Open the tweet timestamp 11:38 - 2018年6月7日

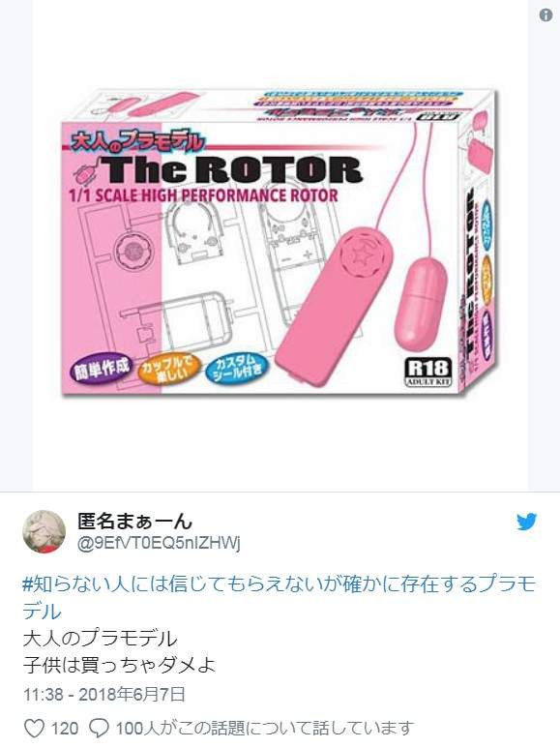(x=104, y=694)
